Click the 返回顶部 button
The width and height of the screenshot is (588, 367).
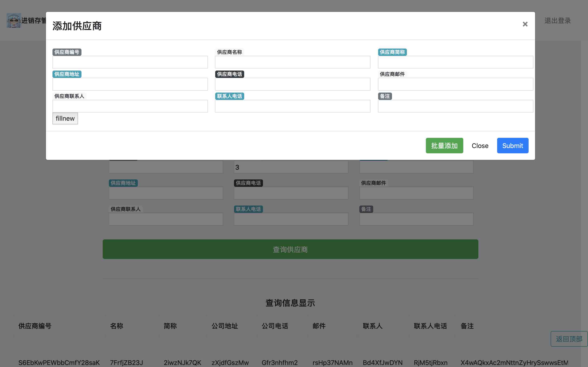click(569, 339)
